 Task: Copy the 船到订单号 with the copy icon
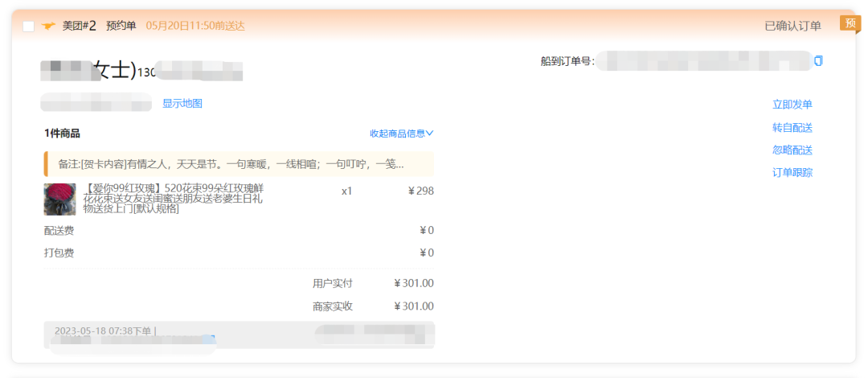pos(819,60)
